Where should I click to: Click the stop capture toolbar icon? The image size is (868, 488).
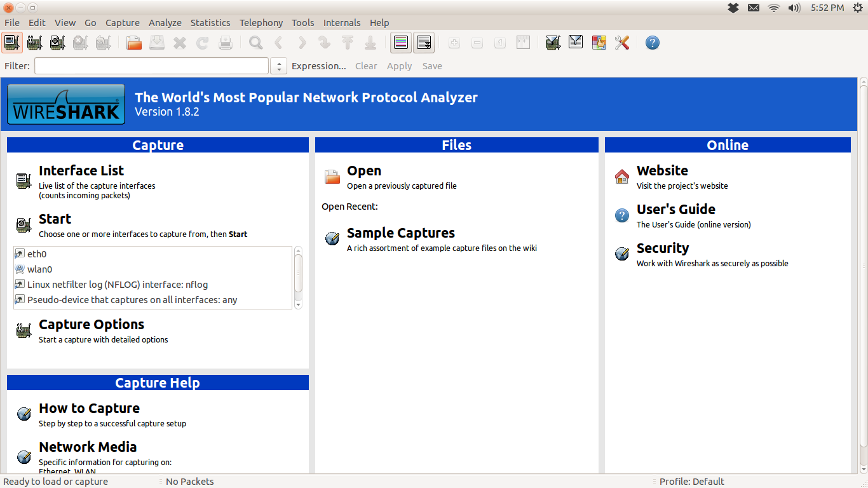(x=80, y=43)
